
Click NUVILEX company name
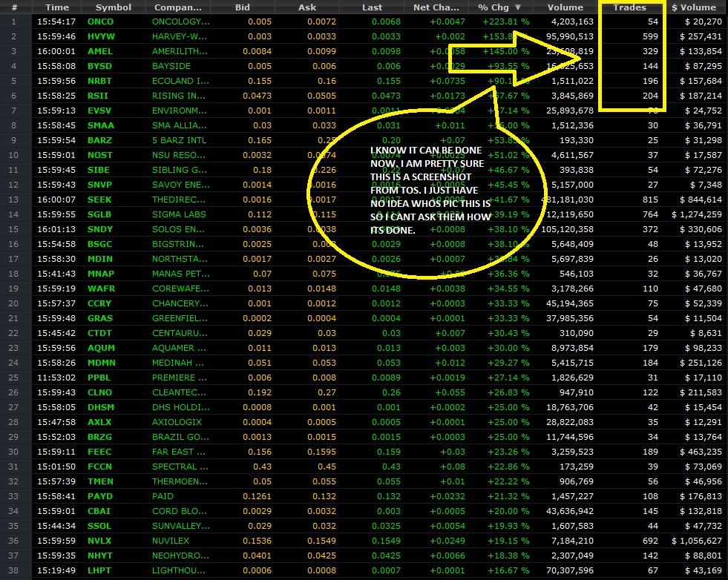[x=171, y=541]
